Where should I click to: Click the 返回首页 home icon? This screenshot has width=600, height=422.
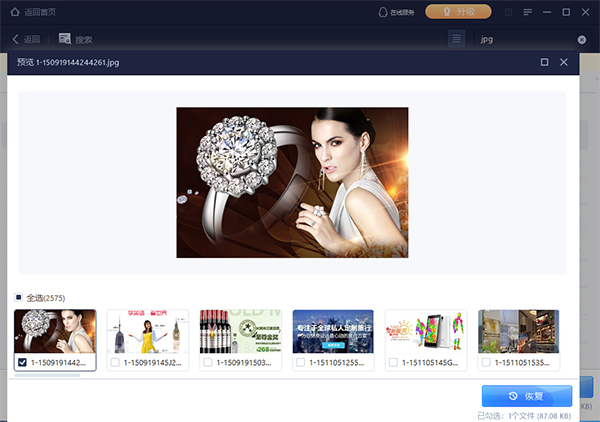click(x=15, y=12)
